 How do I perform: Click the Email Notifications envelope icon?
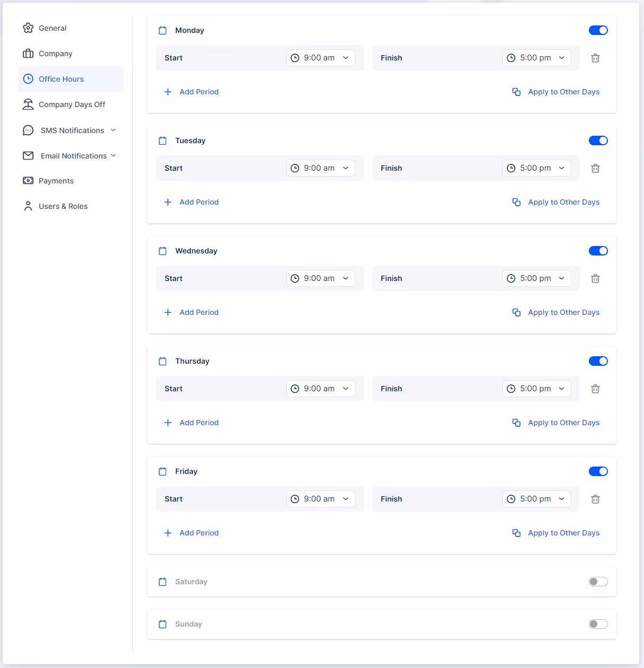pos(28,156)
